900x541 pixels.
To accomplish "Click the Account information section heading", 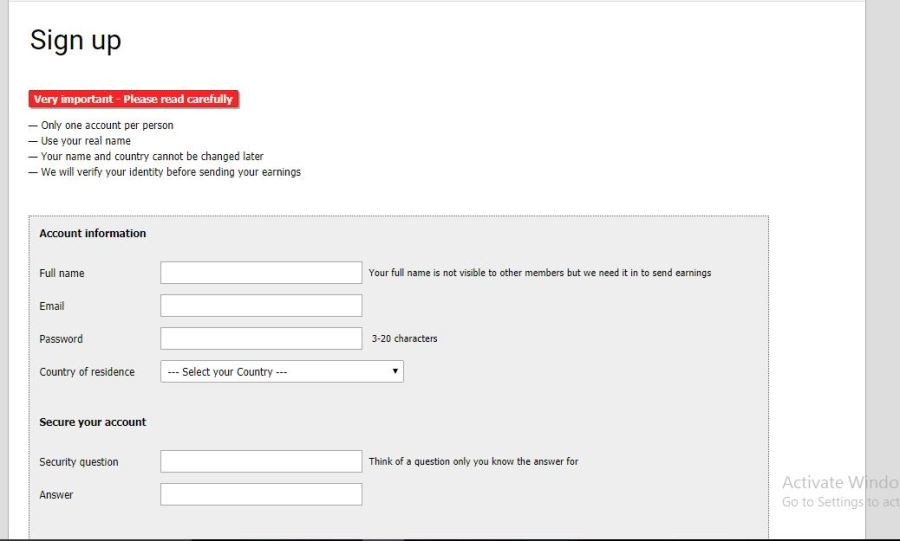I will pos(93,233).
